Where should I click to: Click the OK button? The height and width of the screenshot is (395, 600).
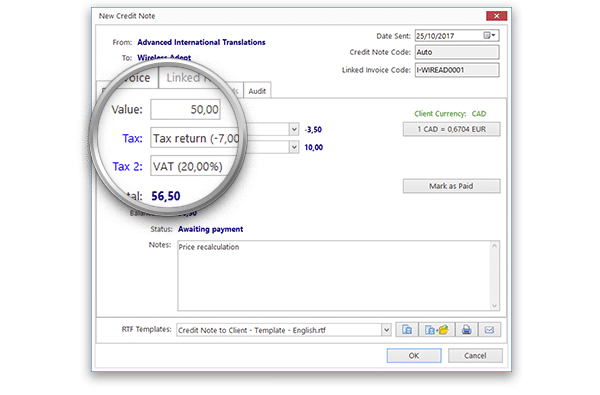[x=414, y=356]
